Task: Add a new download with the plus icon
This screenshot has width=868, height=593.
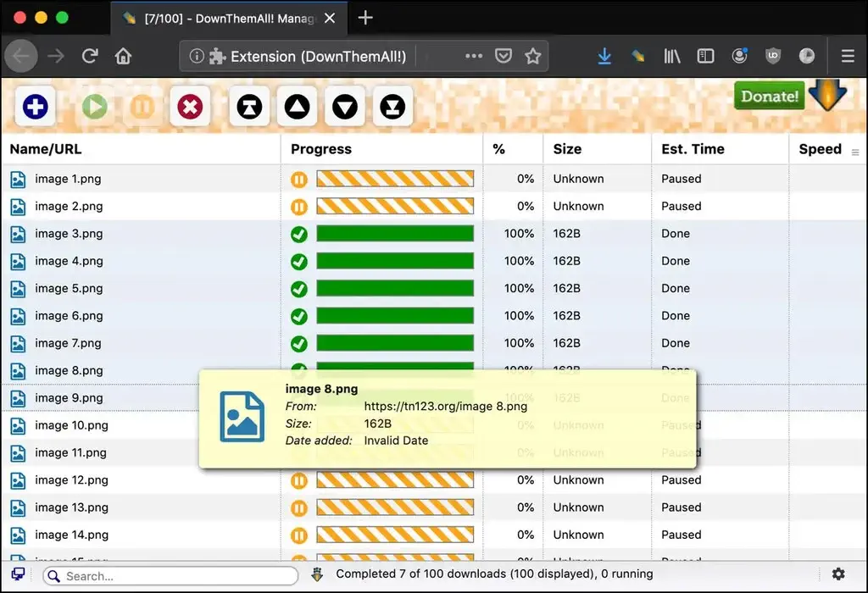Action: click(34, 106)
